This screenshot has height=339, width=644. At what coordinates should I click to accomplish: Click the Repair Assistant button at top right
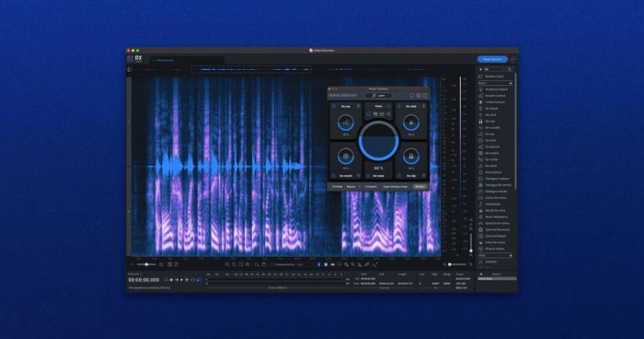(x=492, y=59)
